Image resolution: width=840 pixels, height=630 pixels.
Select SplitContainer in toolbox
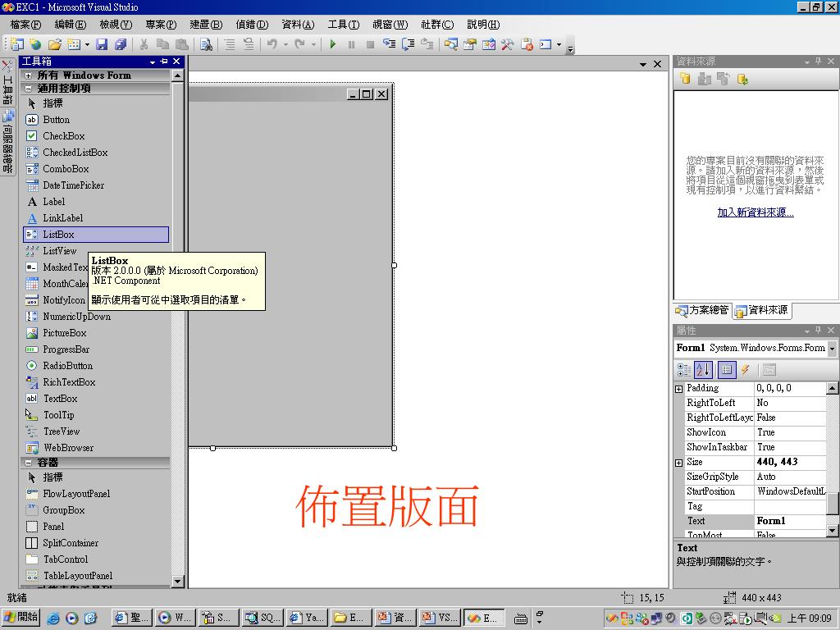[x=97, y=543]
